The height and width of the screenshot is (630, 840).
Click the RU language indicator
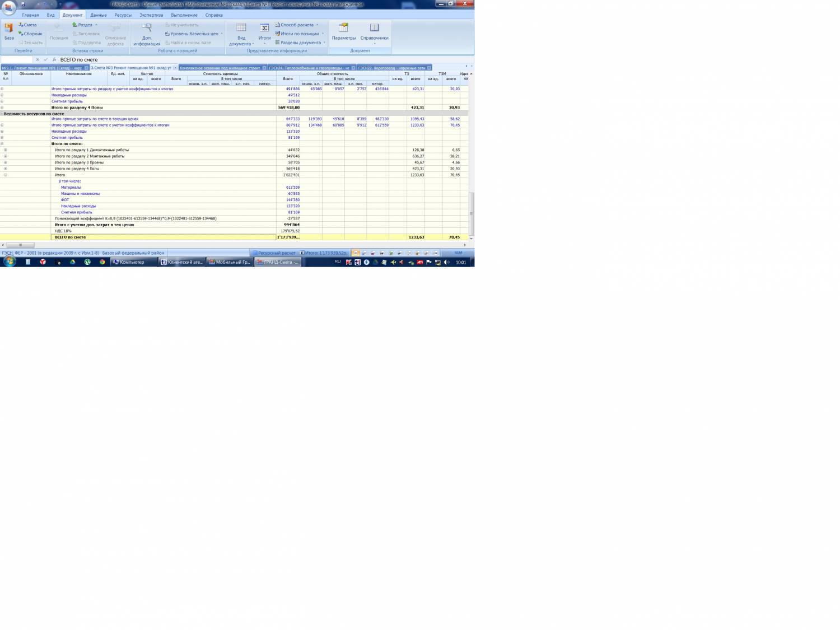(x=338, y=262)
